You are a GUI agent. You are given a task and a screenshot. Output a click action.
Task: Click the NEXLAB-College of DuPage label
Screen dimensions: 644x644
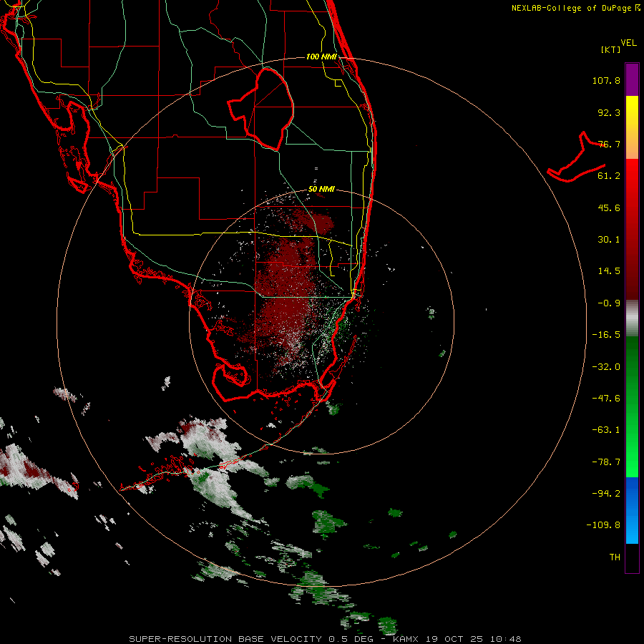tap(575, 8)
